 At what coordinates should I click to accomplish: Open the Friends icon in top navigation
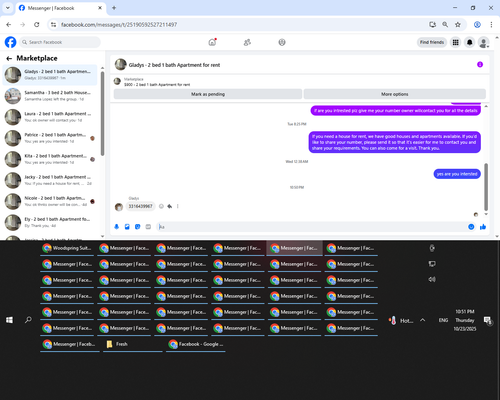tap(247, 42)
